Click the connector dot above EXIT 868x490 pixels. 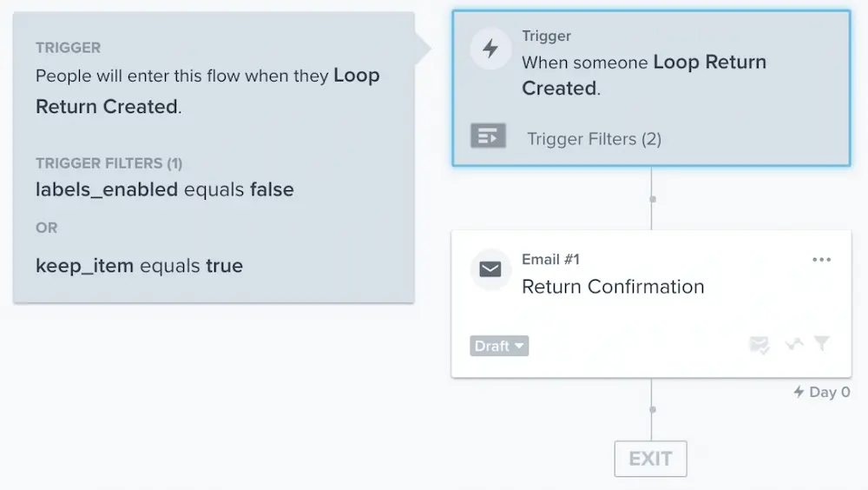pyautogui.click(x=652, y=409)
